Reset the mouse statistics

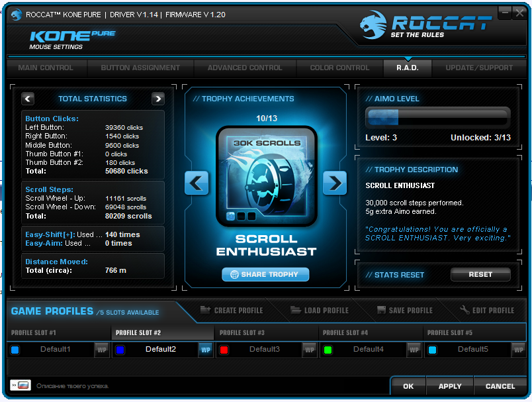pyautogui.click(x=480, y=274)
